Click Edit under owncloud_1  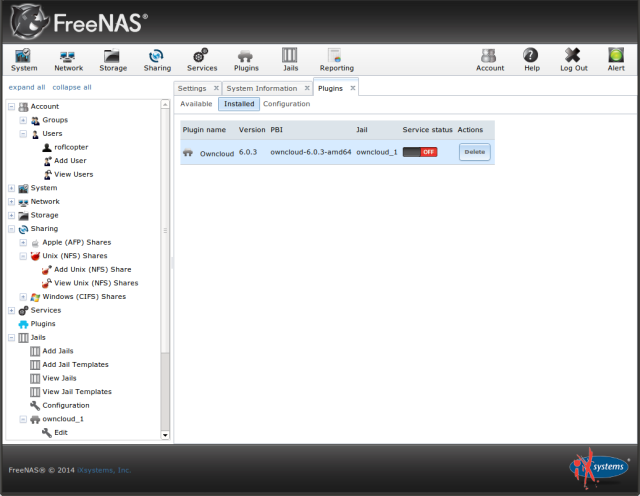point(60,432)
